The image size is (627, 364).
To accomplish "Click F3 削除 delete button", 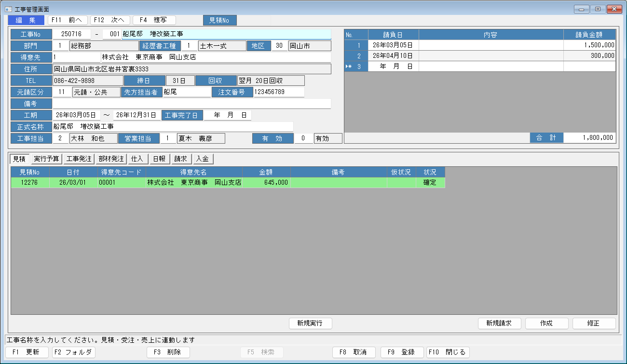I will [168, 352].
